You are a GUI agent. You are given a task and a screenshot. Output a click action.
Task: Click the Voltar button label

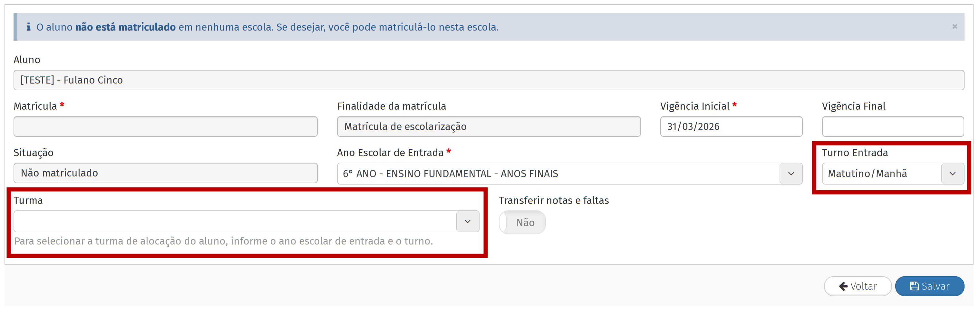(863, 286)
